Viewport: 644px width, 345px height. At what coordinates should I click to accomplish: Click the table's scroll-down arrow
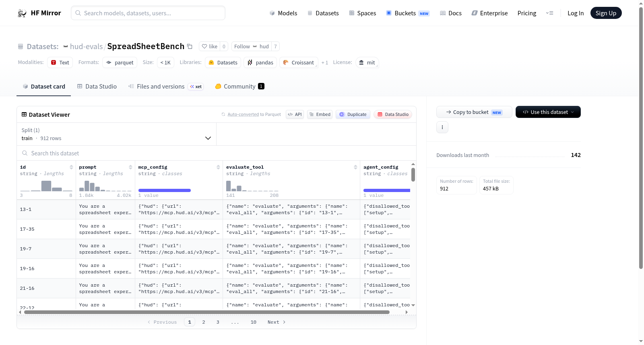tap(413, 305)
